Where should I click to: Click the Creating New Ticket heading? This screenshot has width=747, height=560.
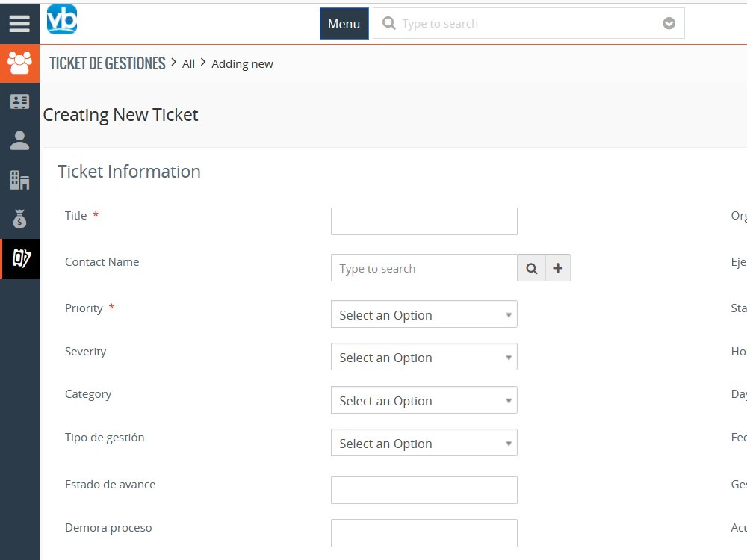[x=120, y=115]
